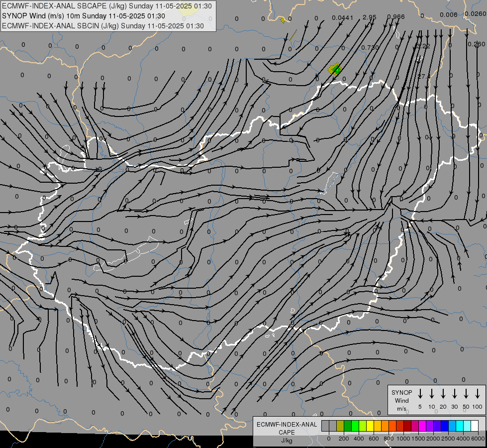This screenshot has height=448, width=487.
Task: Click the 2000 tick label on CAPE scale
Action: (x=433, y=439)
